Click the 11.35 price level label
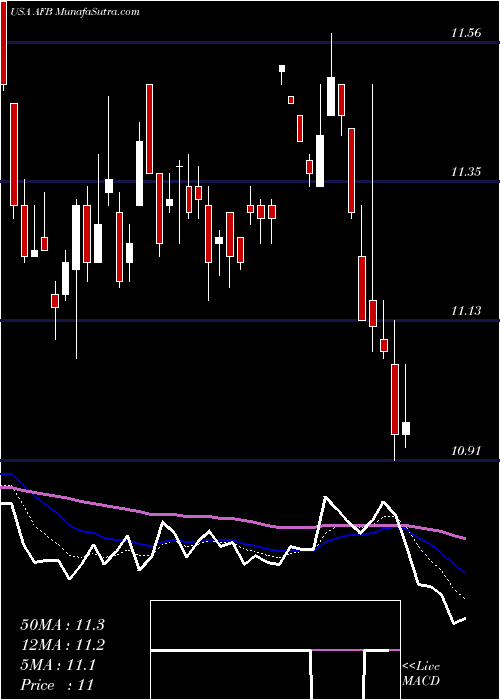Image resolution: width=500 pixels, height=700 pixels. (x=466, y=171)
